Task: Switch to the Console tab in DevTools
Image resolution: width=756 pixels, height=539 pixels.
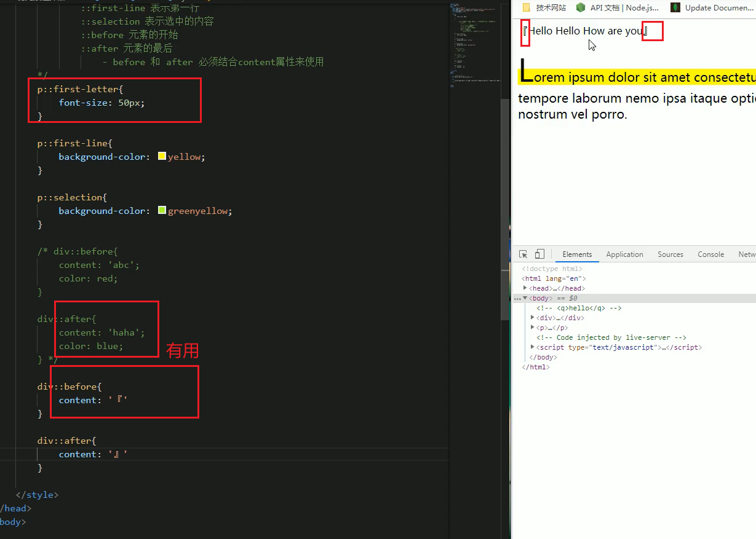Action: pos(710,254)
